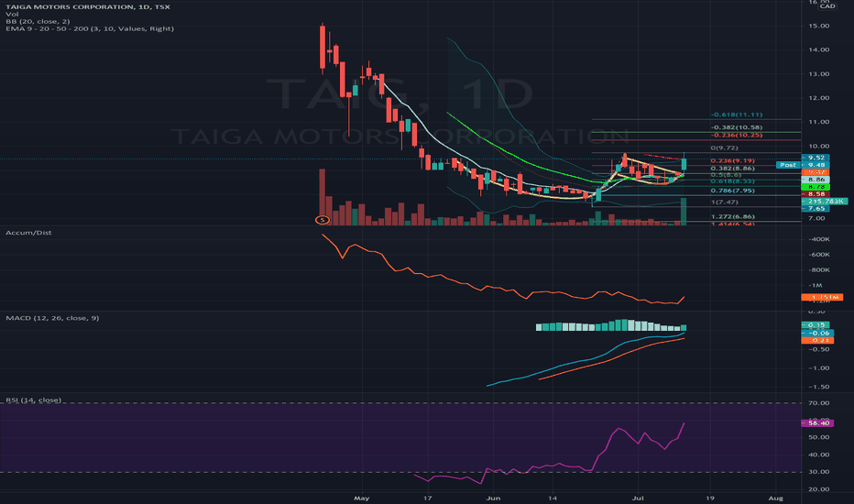Click the 19 date tick on time axis
Viewport: 854px width, 504px height.
click(x=709, y=498)
